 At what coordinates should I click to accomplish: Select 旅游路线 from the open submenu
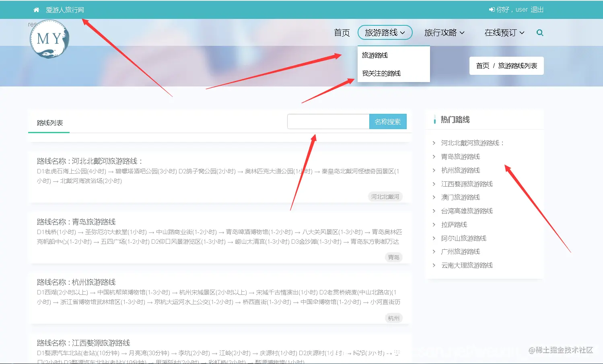tap(375, 55)
